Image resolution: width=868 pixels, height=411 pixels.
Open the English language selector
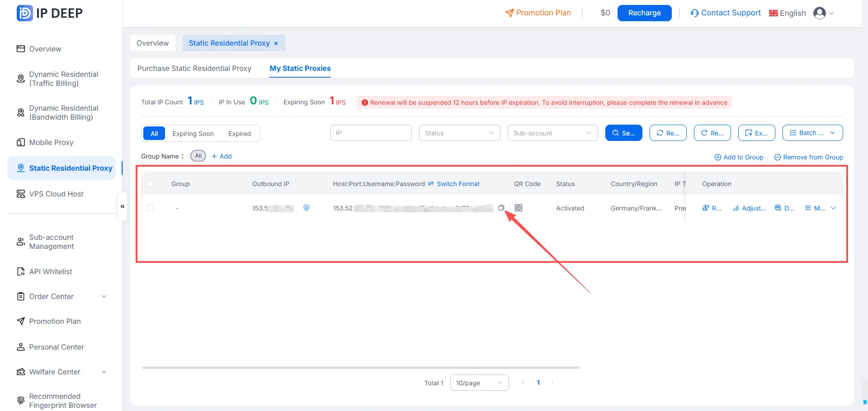click(x=787, y=13)
